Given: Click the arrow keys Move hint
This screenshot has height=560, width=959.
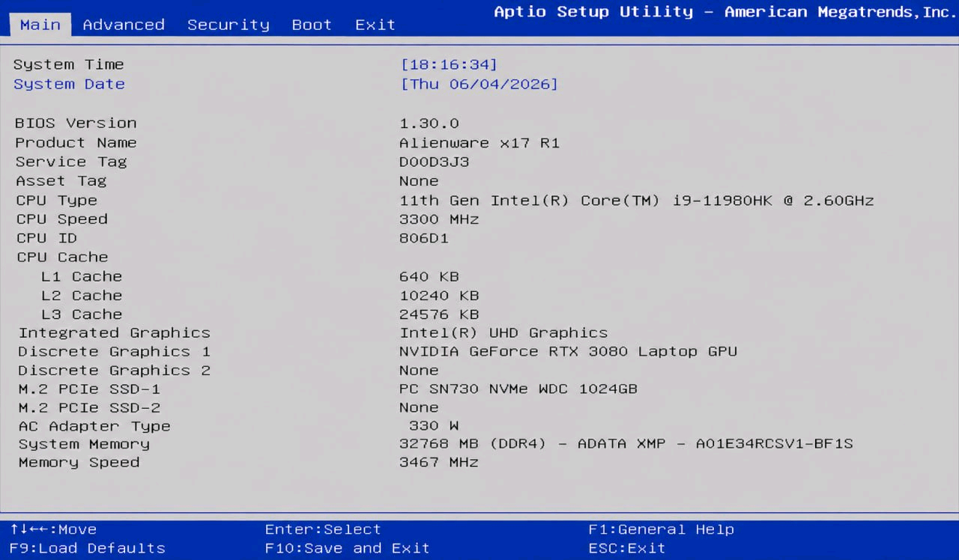Looking at the screenshot, I should pyautogui.click(x=53, y=529).
